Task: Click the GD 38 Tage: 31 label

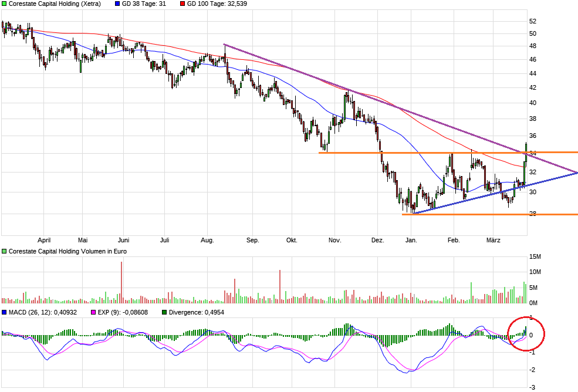Action: pyautogui.click(x=143, y=4)
